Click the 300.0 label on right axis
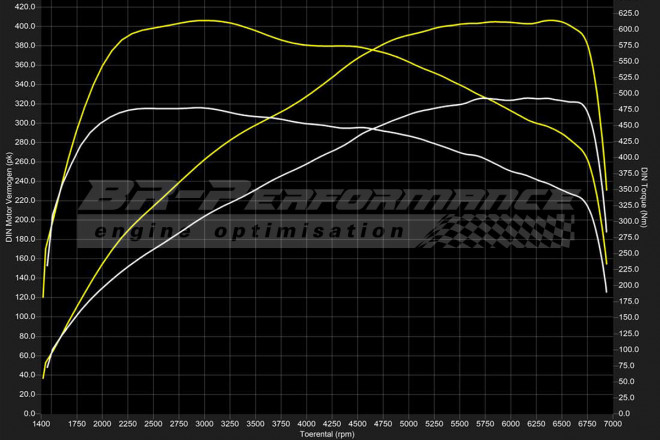This screenshot has height=440, width=660. [629, 221]
